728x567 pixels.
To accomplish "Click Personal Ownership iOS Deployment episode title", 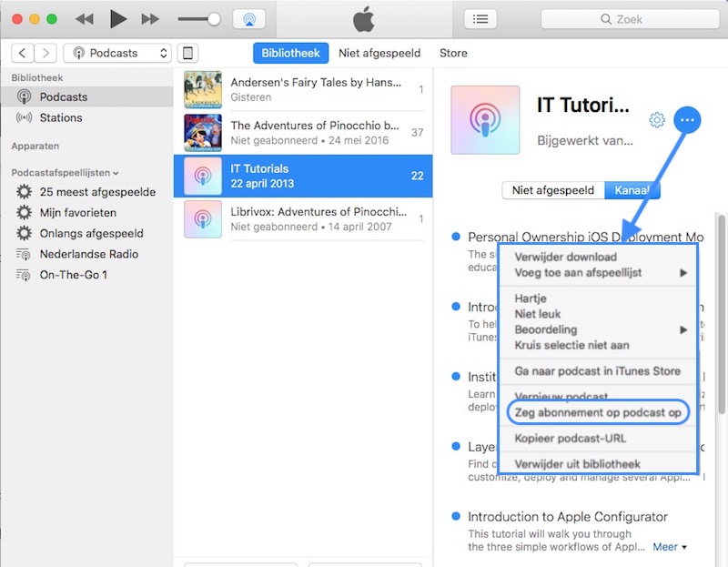I will (585, 237).
